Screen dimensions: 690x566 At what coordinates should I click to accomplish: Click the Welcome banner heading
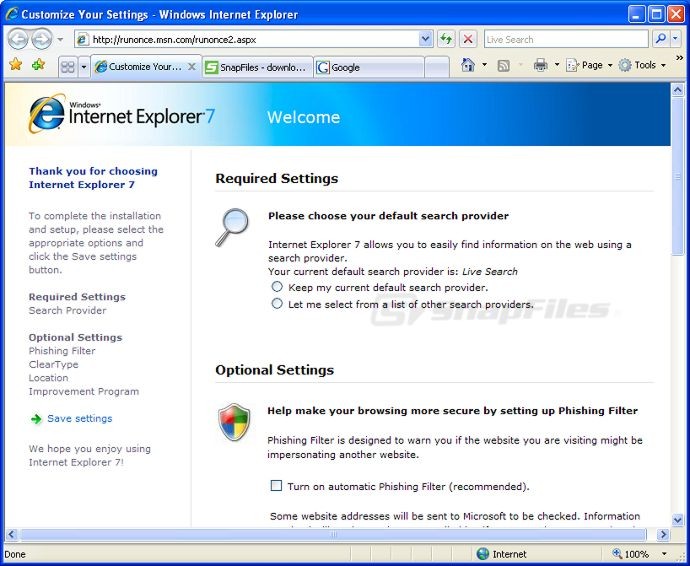click(304, 117)
